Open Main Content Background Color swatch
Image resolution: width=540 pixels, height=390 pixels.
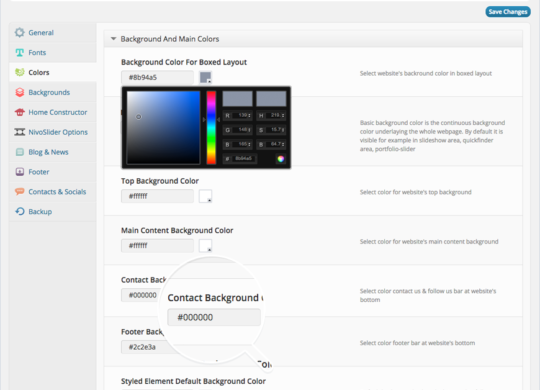click(x=206, y=246)
